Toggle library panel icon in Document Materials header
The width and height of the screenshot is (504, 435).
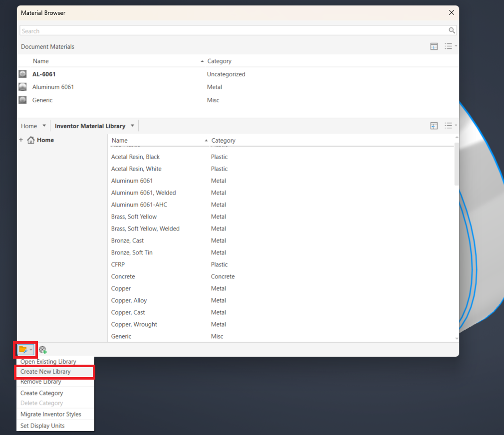(x=434, y=46)
